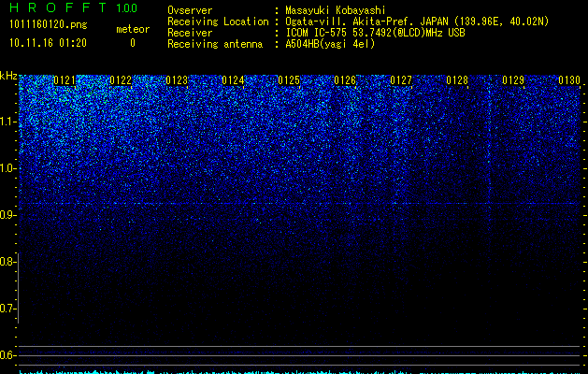
Task: Click the kHz axis unit label
Action: click(x=8, y=76)
